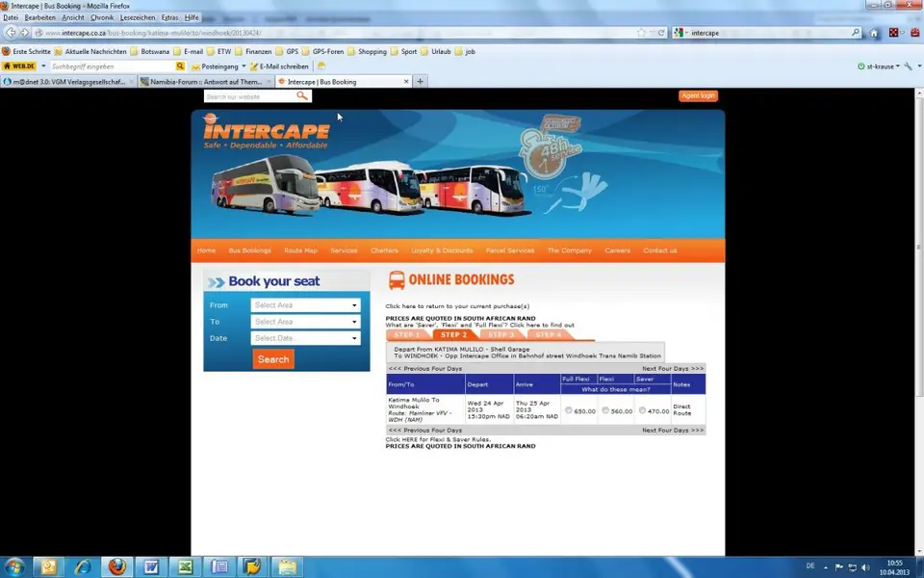Image resolution: width=924 pixels, height=578 pixels.
Task: Open Route Map in site navigation
Action: click(300, 250)
